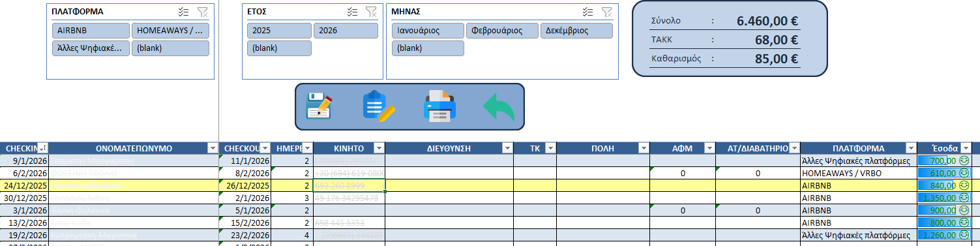
Task: Toggle multi-select in ΠΛΑΤΦΟΡΜΑ slicer
Action: tap(184, 12)
